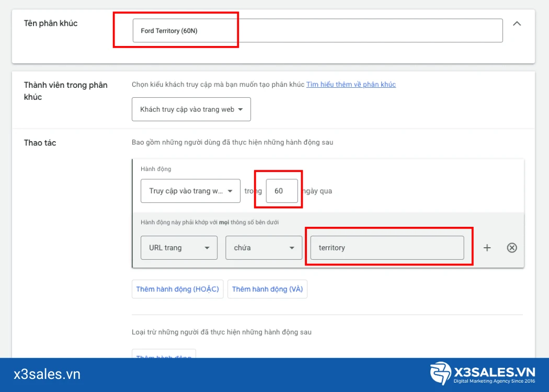The width and height of the screenshot is (549, 392).
Task: Click the territory value input field
Action: (x=387, y=248)
